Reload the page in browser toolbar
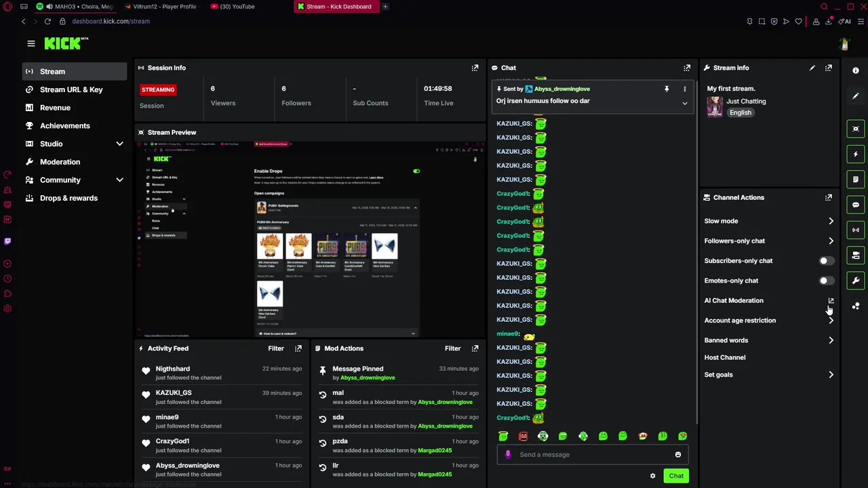This screenshot has height=488, width=868. point(47,21)
